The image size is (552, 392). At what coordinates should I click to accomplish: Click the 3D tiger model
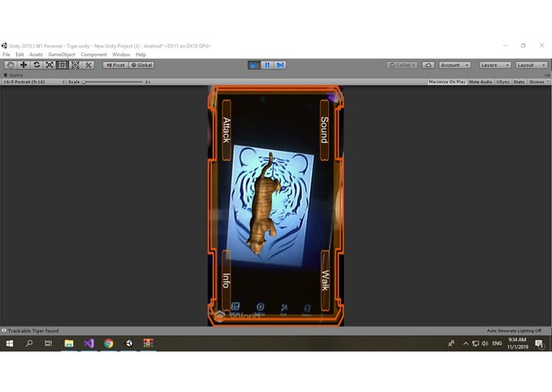pos(264,206)
